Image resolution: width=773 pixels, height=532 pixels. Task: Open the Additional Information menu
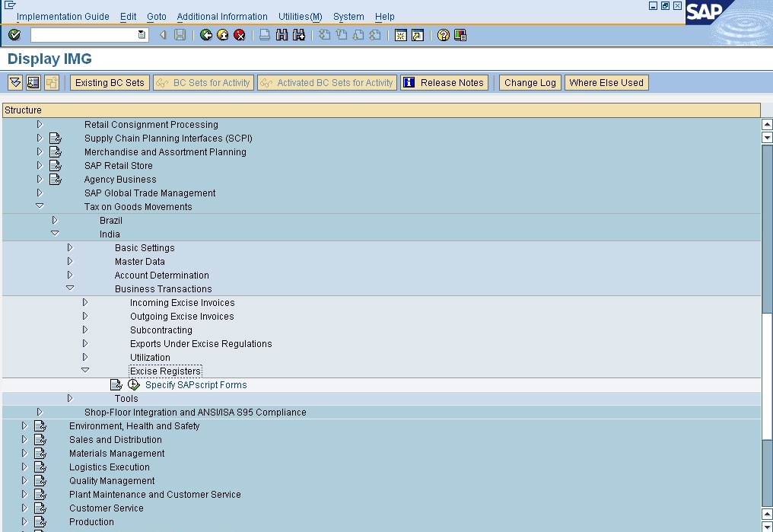point(222,16)
